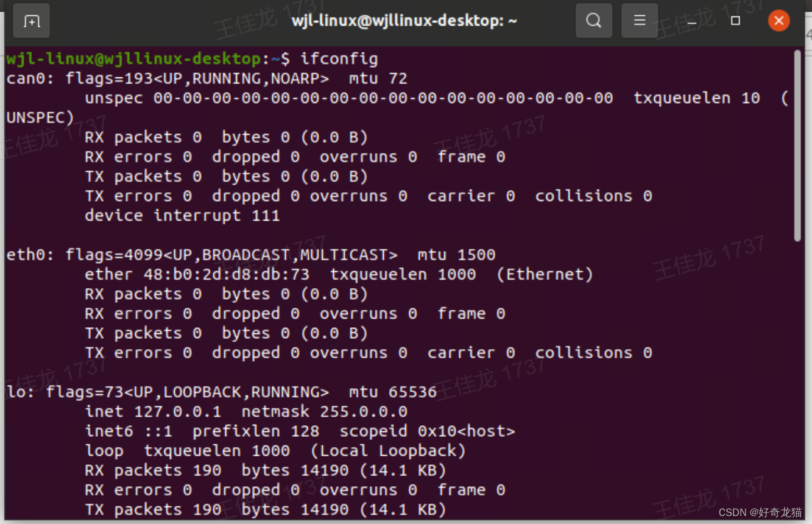This screenshot has height=524, width=812.
Task: Click the 'UNSPEC)' wrapped text
Action: pos(40,118)
